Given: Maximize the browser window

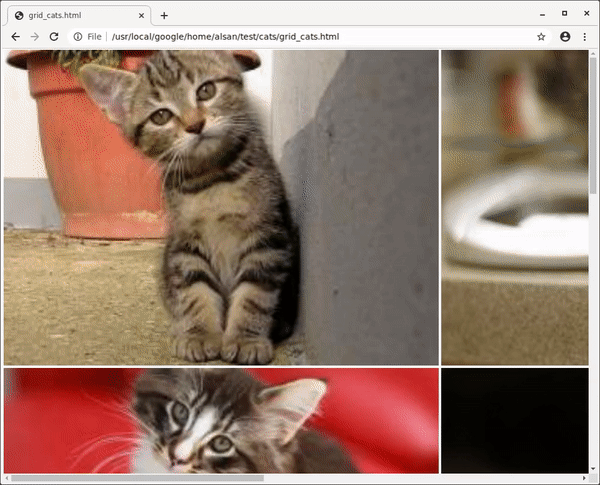Looking at the screenshot, I should pos(564,13).
